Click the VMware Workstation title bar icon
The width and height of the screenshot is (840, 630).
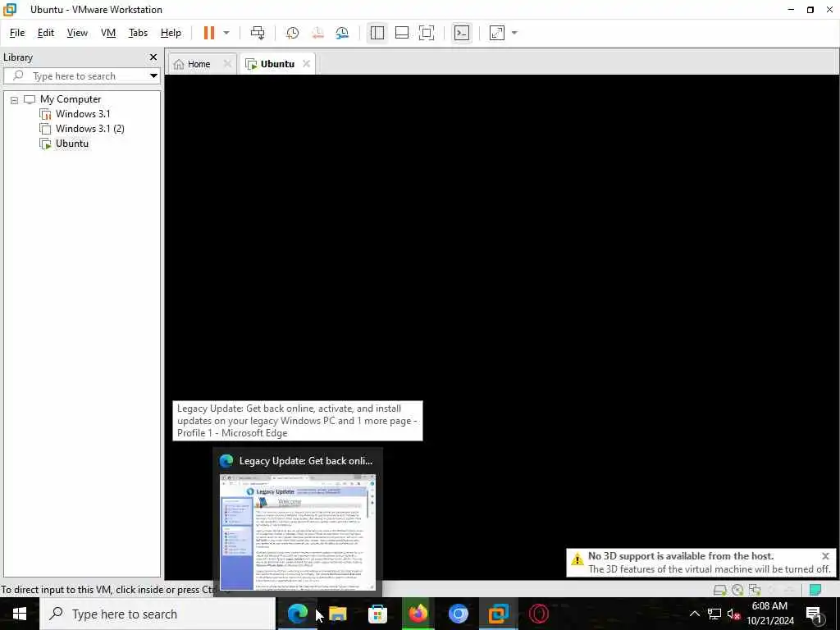pyautogui.click(x=10, y=10)
